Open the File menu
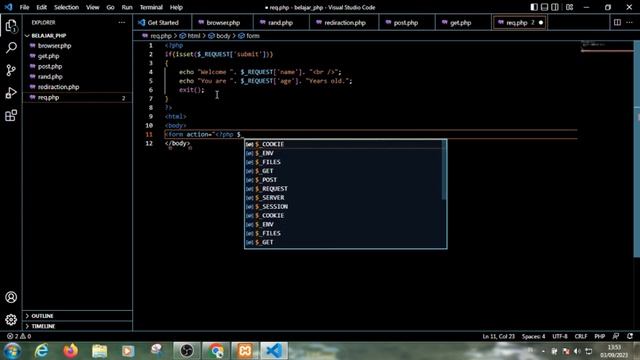The width and height of the screenshot is (640, 360). coord(24,7)
